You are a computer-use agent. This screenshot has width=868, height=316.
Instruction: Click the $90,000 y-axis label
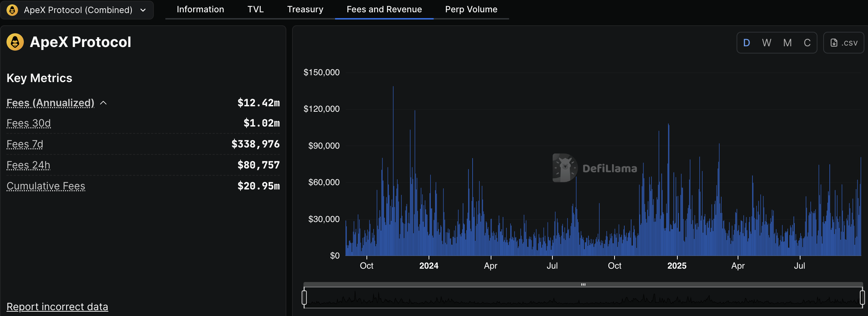click(x=324, y=146)
